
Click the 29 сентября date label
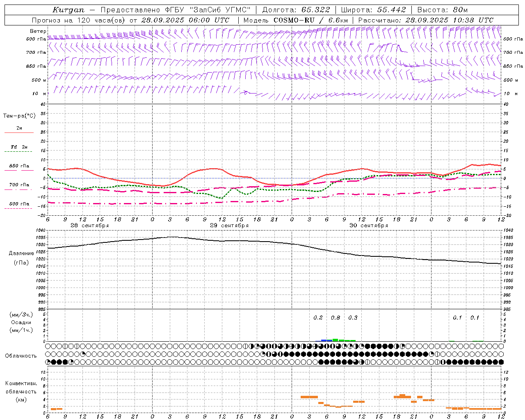pyautogui.click(x=229, y=226)
